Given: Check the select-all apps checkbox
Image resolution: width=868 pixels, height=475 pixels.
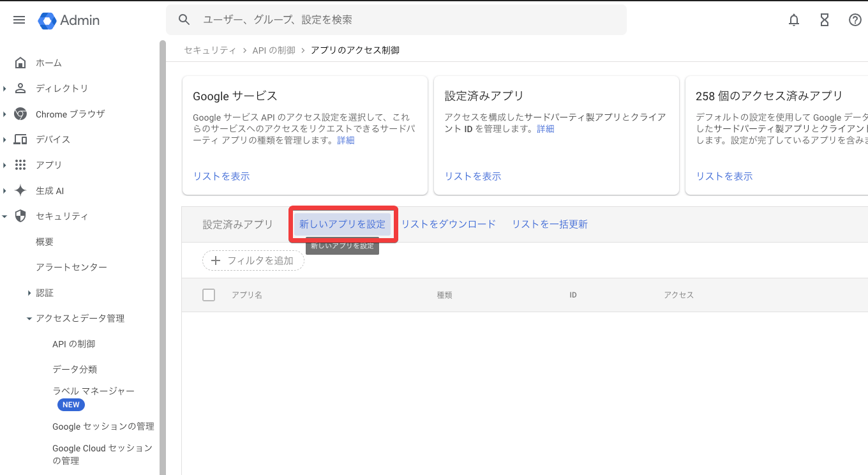Looking at the screenshot, I should point(209,295).
